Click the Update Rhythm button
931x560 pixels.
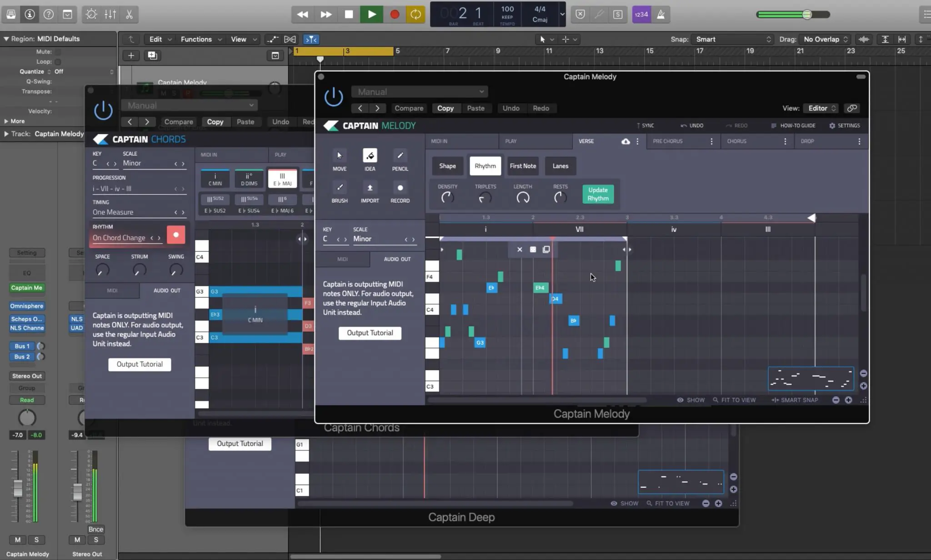597,194
